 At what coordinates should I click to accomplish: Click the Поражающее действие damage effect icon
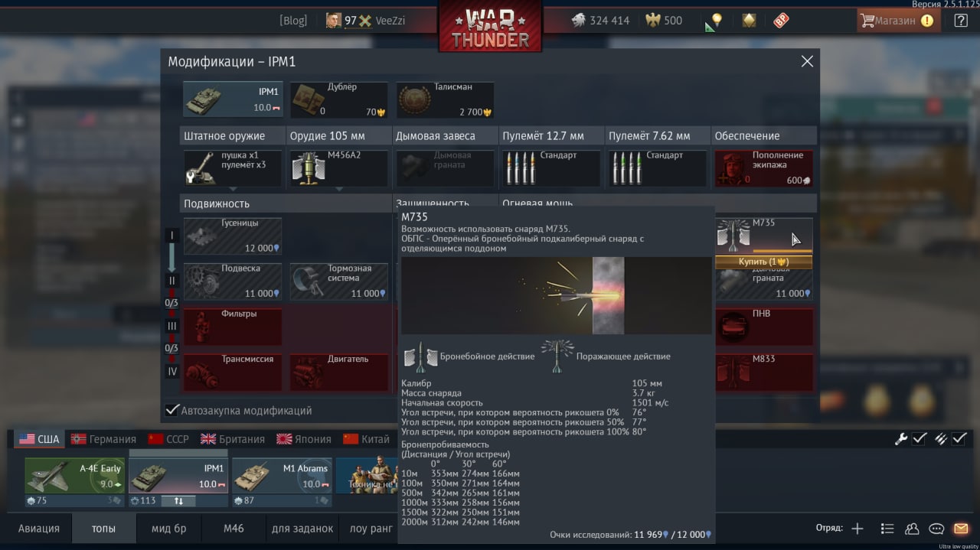[557, 356]
